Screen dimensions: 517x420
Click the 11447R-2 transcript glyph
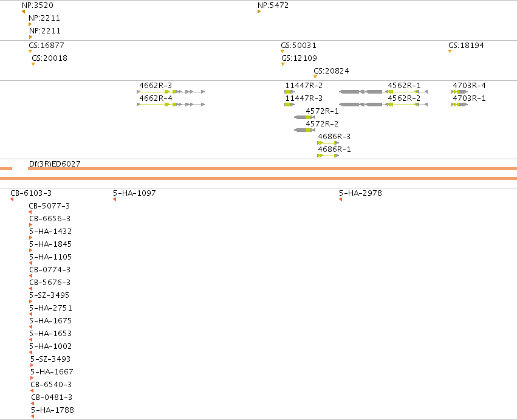(x=290, y=92)
